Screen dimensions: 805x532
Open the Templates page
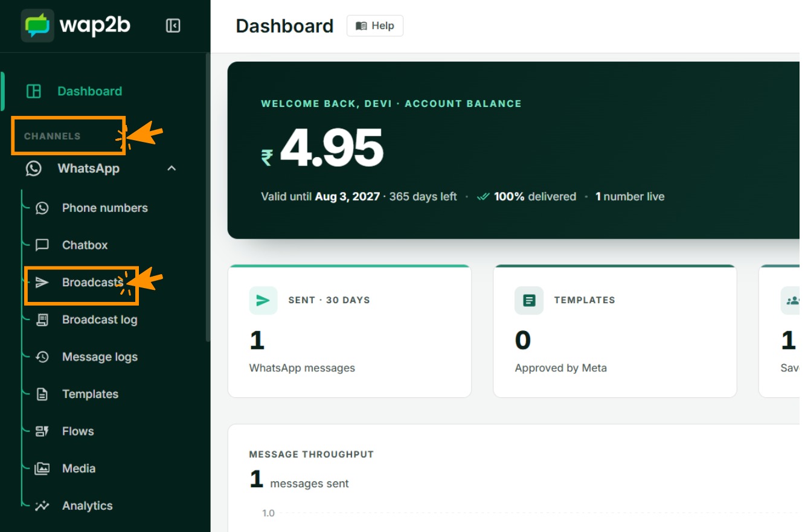90,394
